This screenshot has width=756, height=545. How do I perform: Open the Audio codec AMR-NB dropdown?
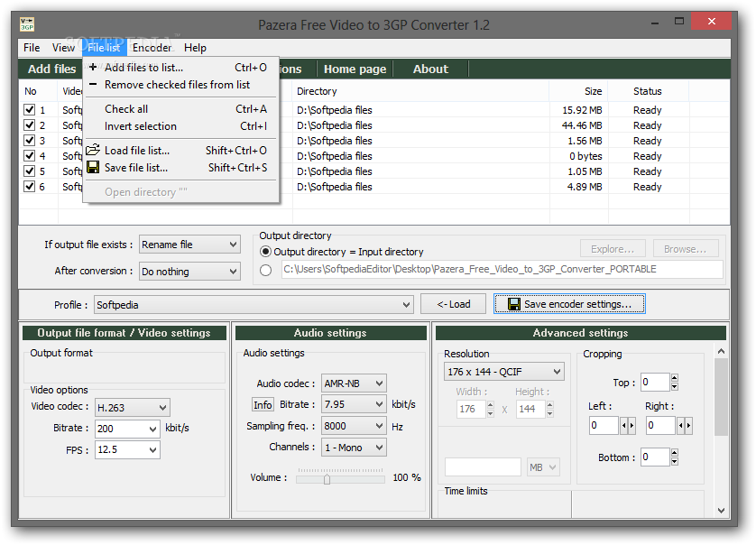pos(354,383)
